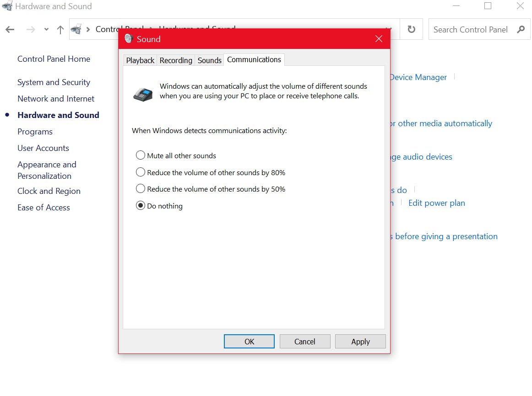Screen dimensions: 532x396
Task: Select Mute all other sounds
Action: coord(176,155)
